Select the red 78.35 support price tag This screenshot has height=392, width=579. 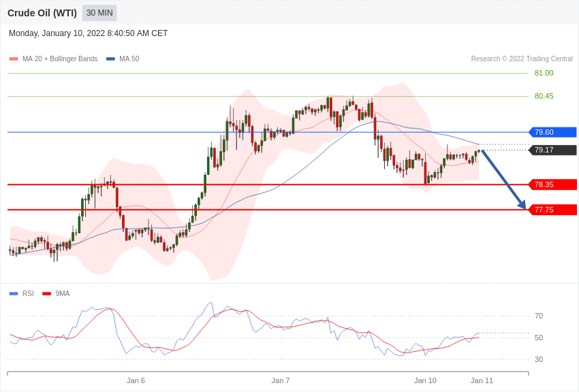[552, 184]
